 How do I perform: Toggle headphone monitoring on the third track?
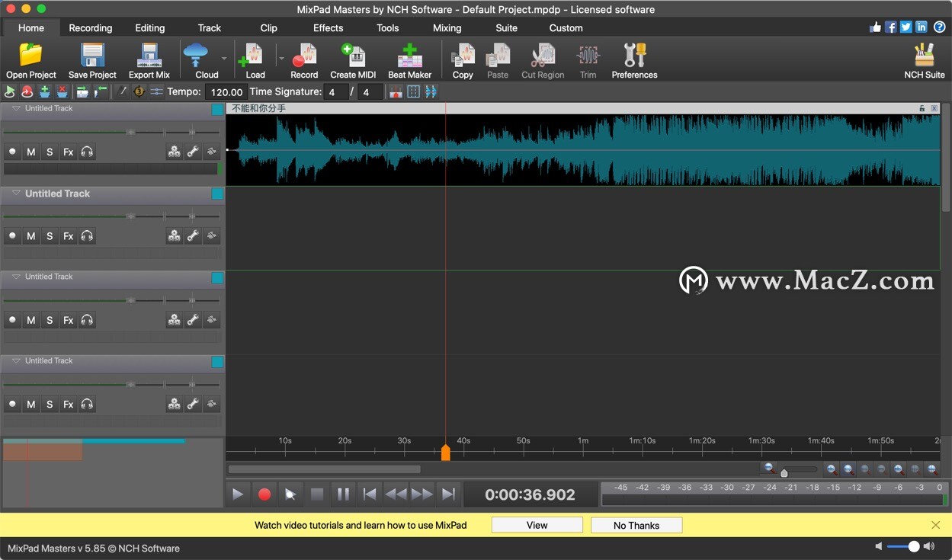pos(87,320)
